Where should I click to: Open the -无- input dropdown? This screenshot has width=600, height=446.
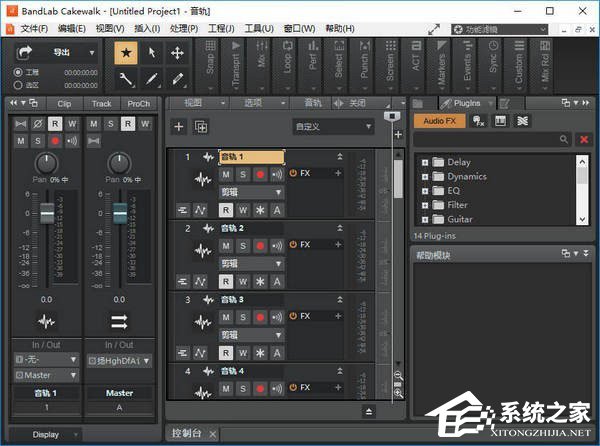click(46, 360)
